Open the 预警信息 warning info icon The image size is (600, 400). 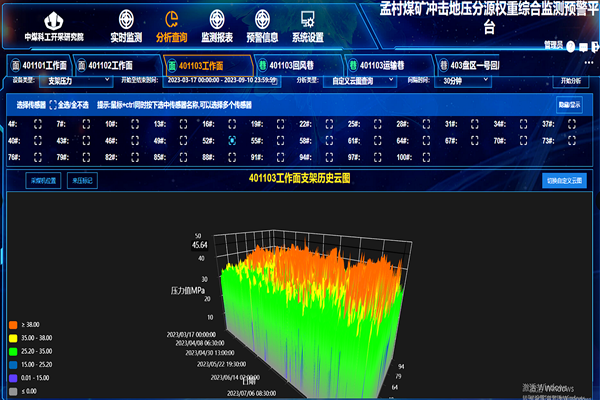point(263,20)
